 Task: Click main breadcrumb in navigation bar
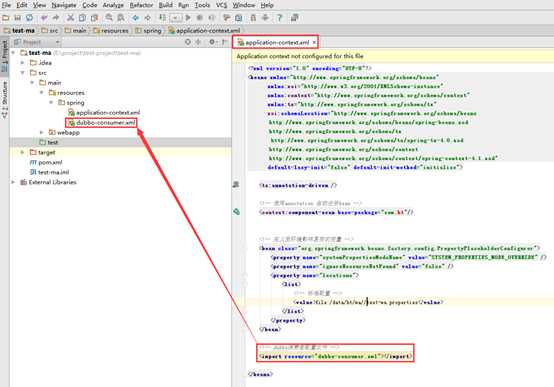pos(76,31)
